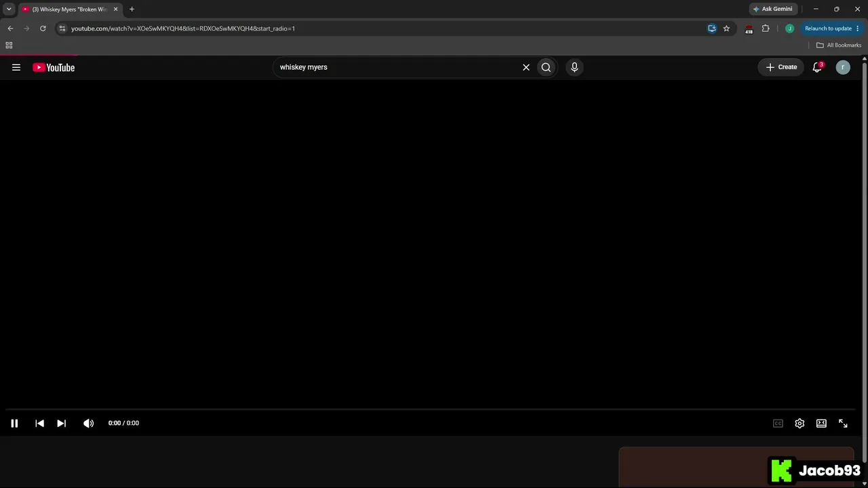Screen dimensions: 868x488
Task: Open the Extensions puzzle menu
Action: point(766,28)
